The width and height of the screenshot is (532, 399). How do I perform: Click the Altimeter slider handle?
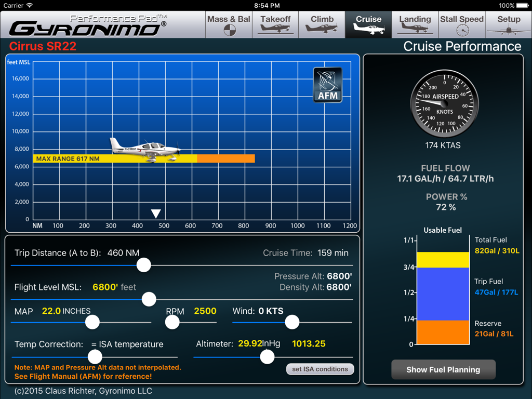[267, 357]
